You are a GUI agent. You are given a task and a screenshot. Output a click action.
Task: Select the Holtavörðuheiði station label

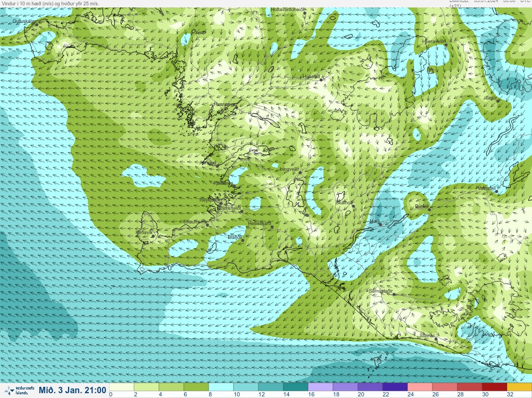click(x=287, y=10)
